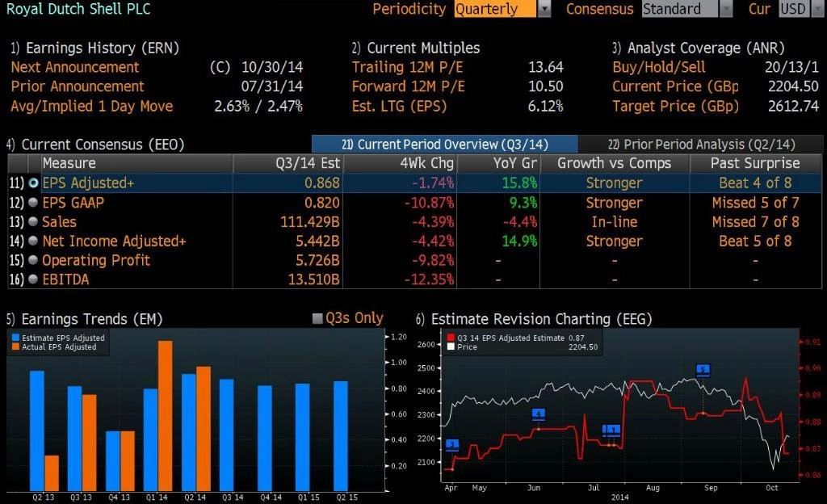Screen dimensions: 827x504
Task: Click the Forward 12M P/E label
Action: coord(408,86)
